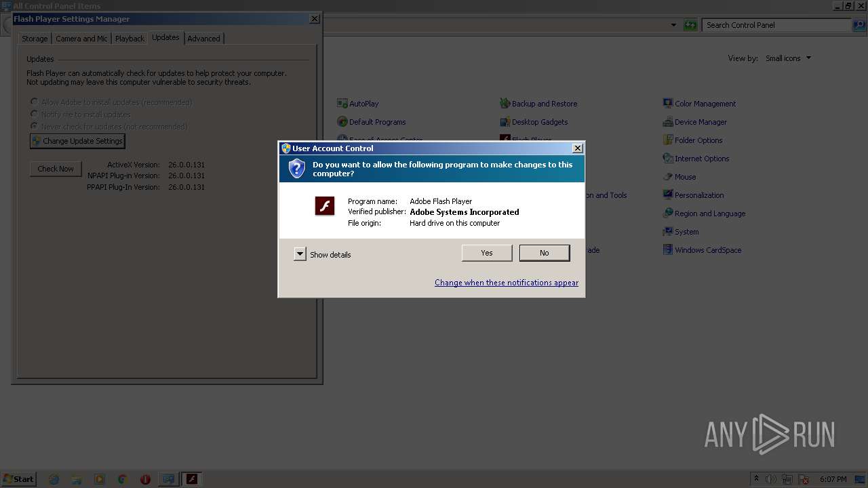Viewport: 868px width, 488px height.
Task: Switch to the Playback tab
Action: pos(130,39)
